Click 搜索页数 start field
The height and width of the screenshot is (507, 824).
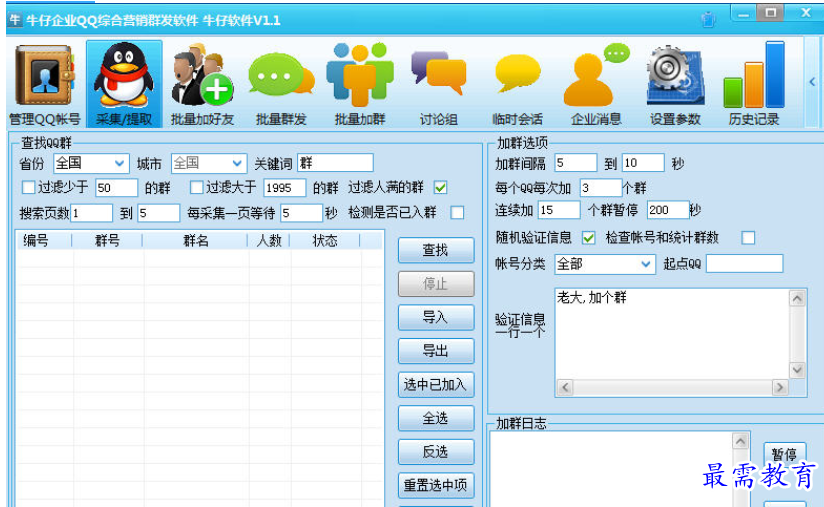pyautogui.click(x=91, y=213)
